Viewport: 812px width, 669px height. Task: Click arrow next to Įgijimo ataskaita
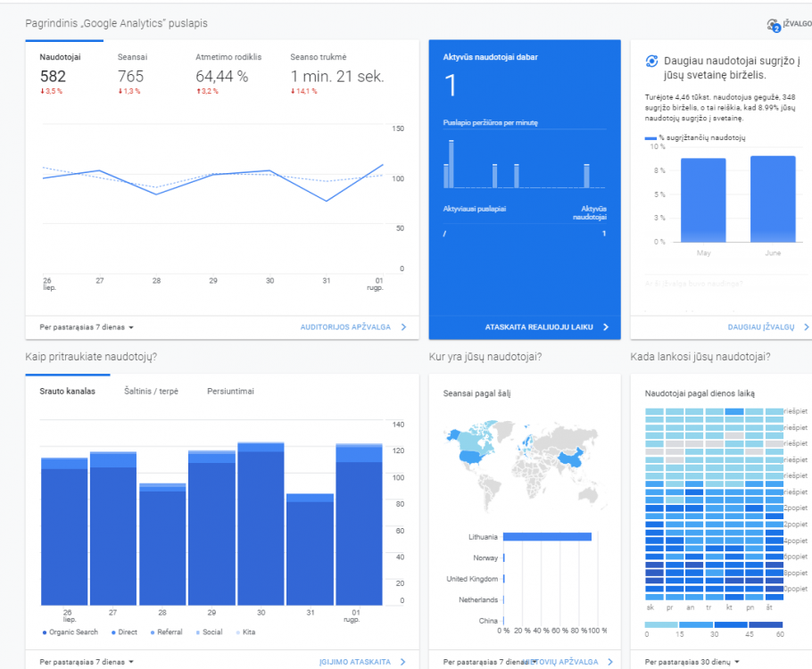[403, 662]
